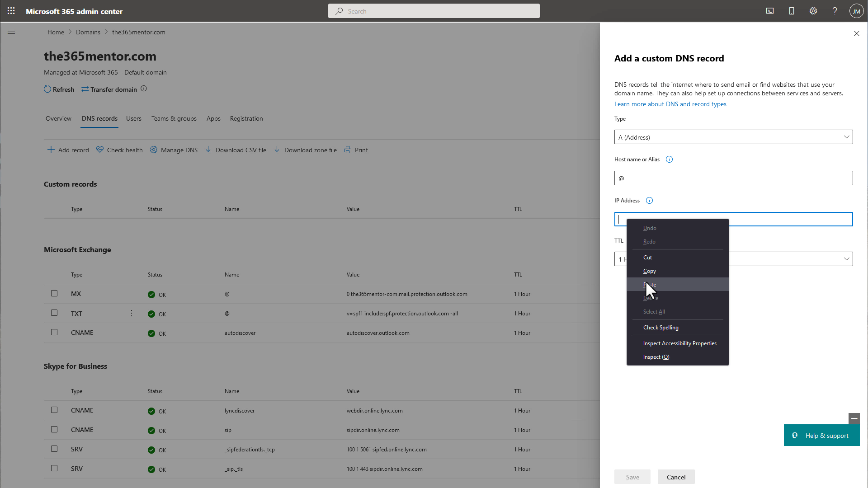Select the autodiscover CNAME checkbox
Viewport: 868px width, 488px height.
54,332
